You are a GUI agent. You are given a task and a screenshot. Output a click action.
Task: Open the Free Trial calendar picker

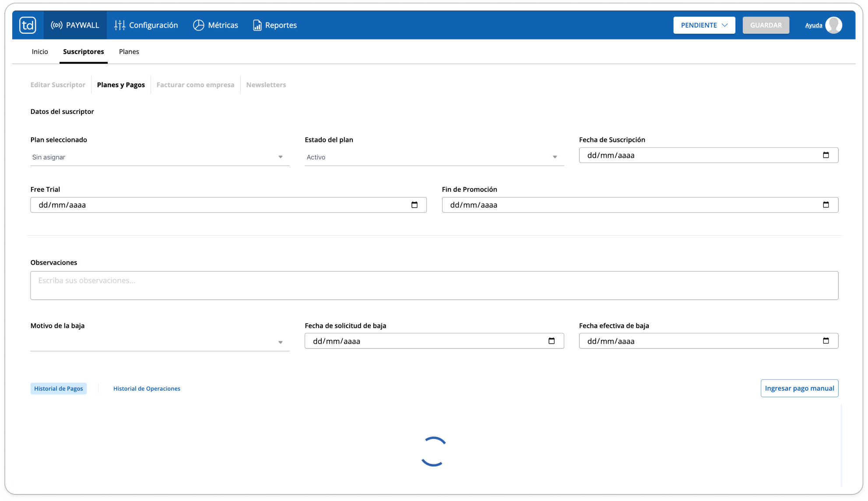pos(415,205)
